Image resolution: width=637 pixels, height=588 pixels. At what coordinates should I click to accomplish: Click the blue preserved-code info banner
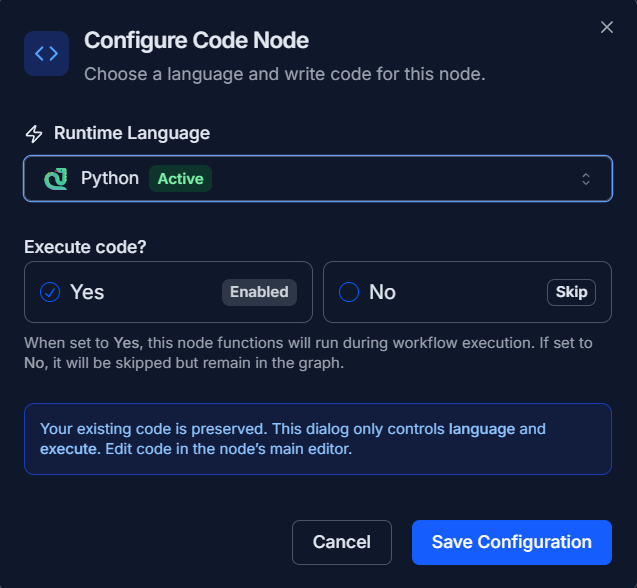coord(317,439)
